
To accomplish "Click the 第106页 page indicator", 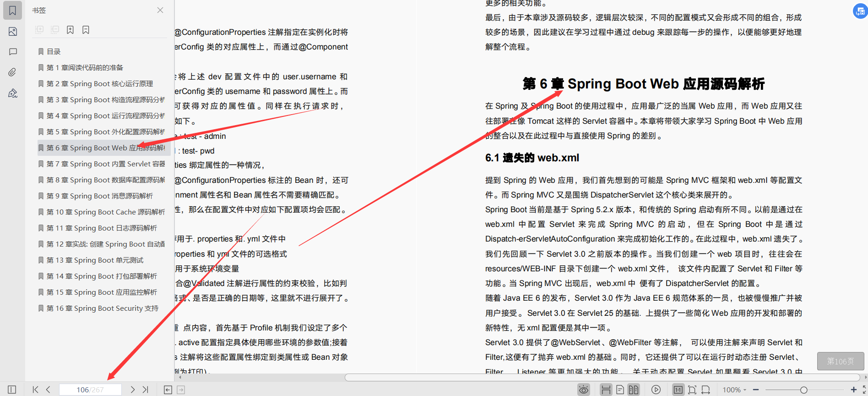I will (x=841, y=361).
